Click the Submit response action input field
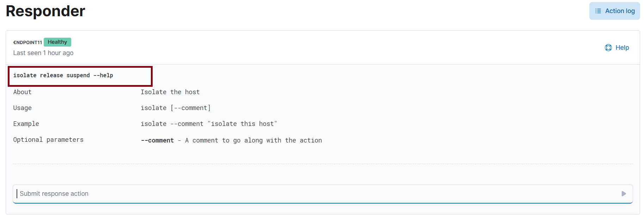Screen dimensions: 644x218 point(141,194)
